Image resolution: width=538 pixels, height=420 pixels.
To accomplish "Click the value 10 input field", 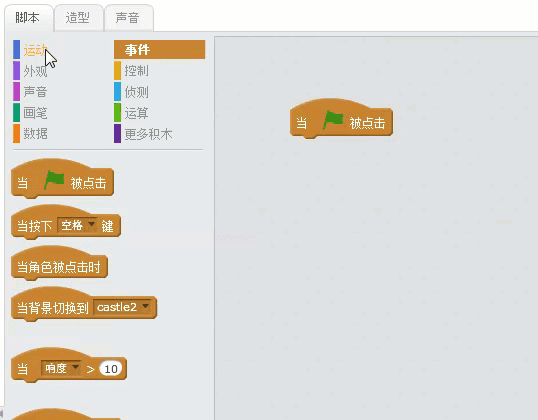I will [110, 369].
